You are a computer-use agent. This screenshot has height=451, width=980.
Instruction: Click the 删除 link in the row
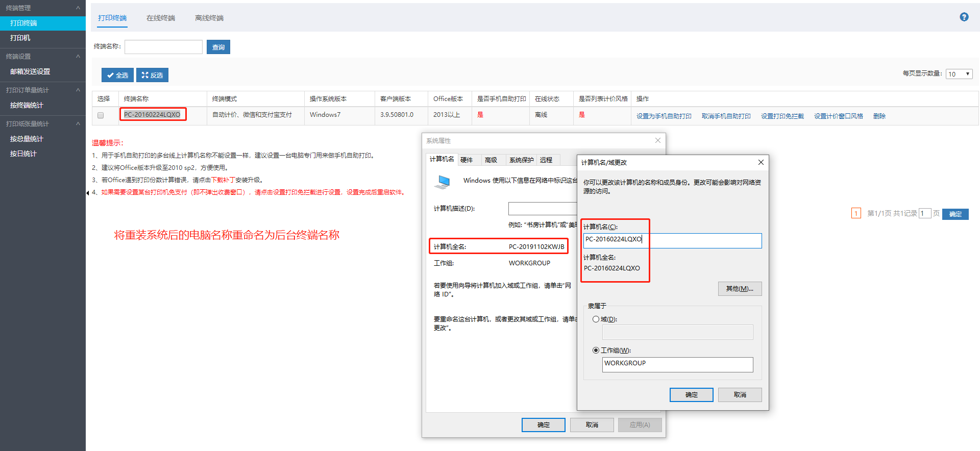pyautogui.click(x=879, y=116)
